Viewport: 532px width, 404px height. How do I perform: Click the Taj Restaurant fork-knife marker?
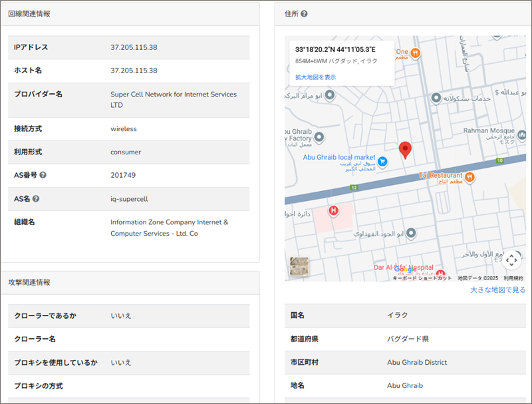coord(469,176)
